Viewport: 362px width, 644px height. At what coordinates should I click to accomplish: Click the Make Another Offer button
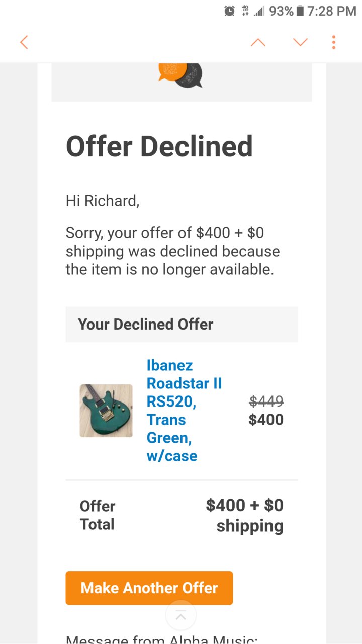pyautogui.click(x=149, y=588)
